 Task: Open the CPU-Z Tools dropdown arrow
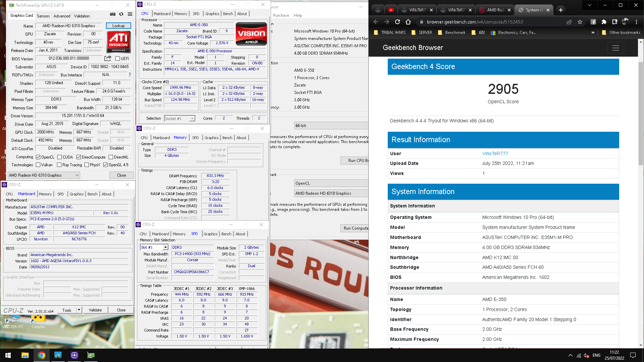[x=79, y=310]
